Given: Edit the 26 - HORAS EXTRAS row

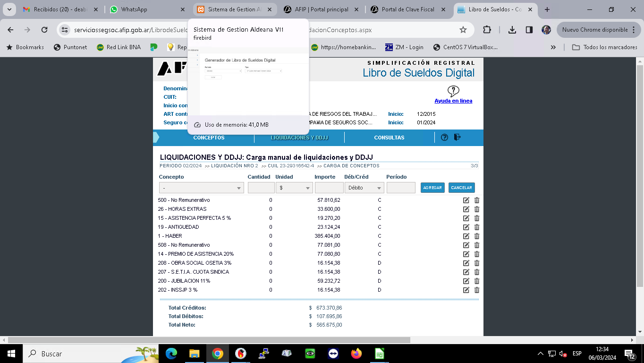Looking at the screenshot, I should point(466,209).
